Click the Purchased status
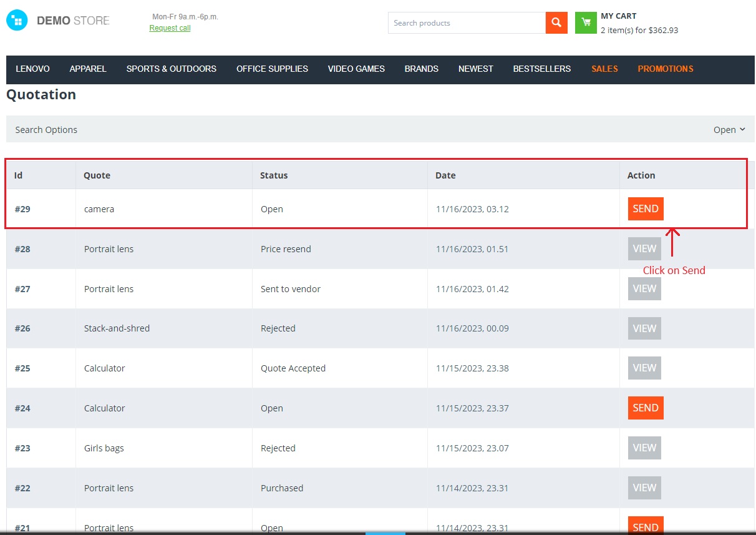 click(x=282, y=488)
